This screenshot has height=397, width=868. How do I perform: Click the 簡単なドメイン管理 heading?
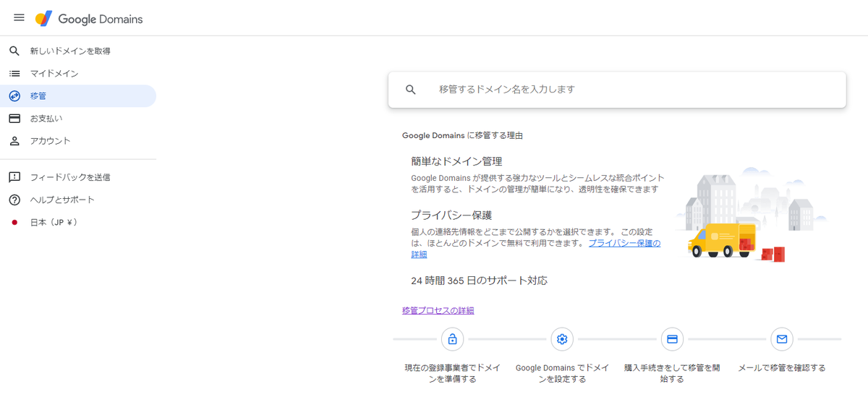(x=456, y=161)
